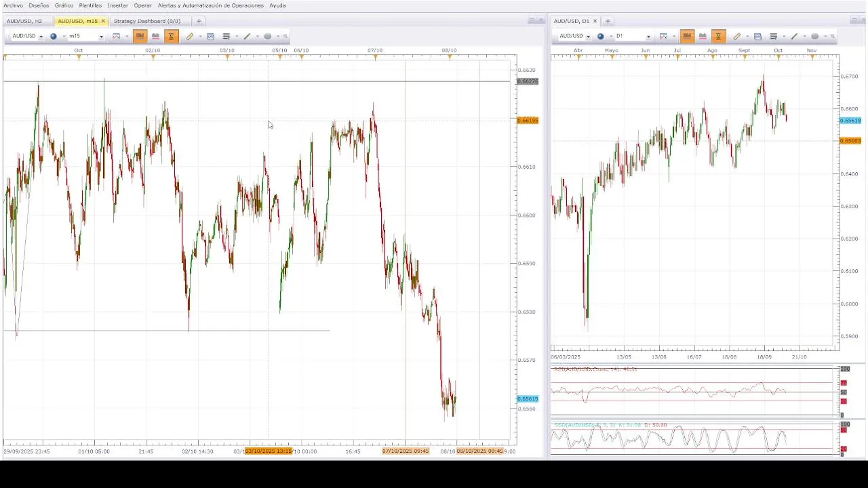Click the orange 0.66195 price label
Image resolution: width=868 pixels, height=488 pixels.
[528, 120]
